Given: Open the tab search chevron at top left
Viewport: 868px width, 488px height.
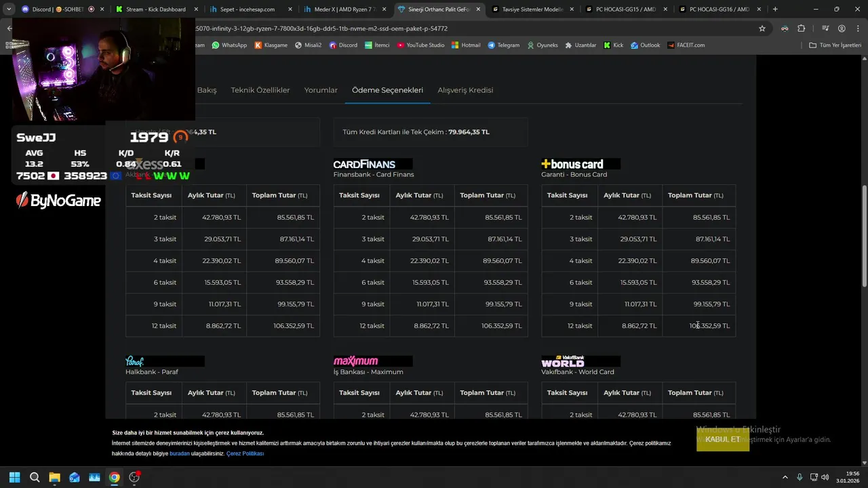Looking at the screenshot, I should [x=9, y=9].
